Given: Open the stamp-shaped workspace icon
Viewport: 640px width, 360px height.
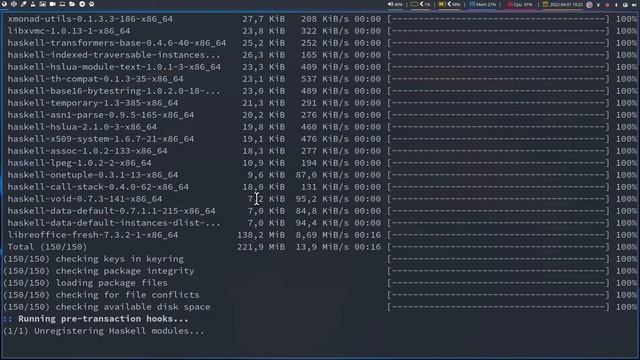Looking at the screenshot, I should coord(33,4).
